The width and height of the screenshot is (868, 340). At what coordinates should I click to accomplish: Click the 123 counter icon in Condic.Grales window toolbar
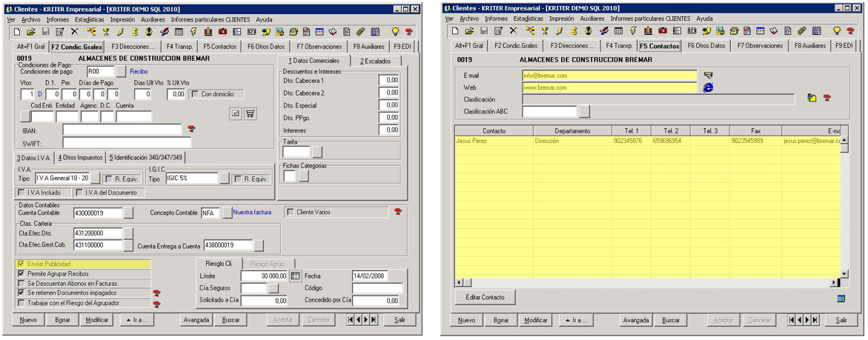252,31
